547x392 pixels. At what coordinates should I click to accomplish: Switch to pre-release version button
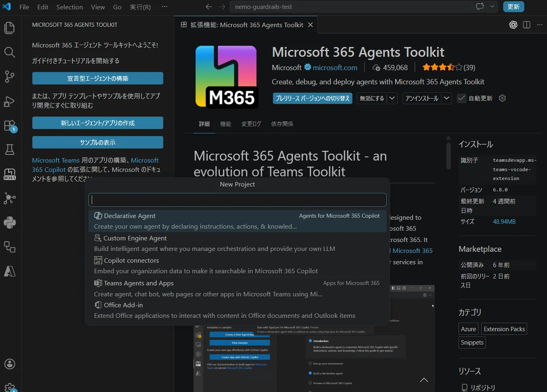(x=312, y=98)
